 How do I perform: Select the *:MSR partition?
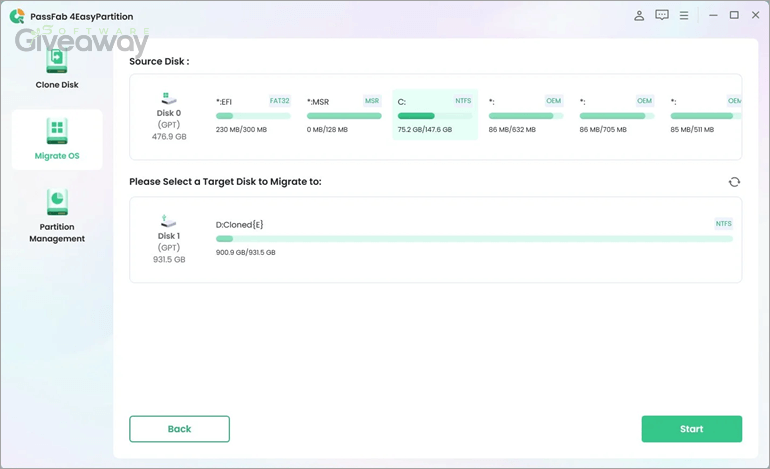tap(344, 115)
